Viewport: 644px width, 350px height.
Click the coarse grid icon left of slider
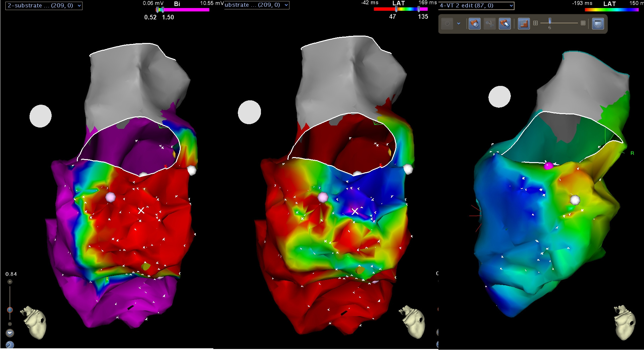pos(535,23)
